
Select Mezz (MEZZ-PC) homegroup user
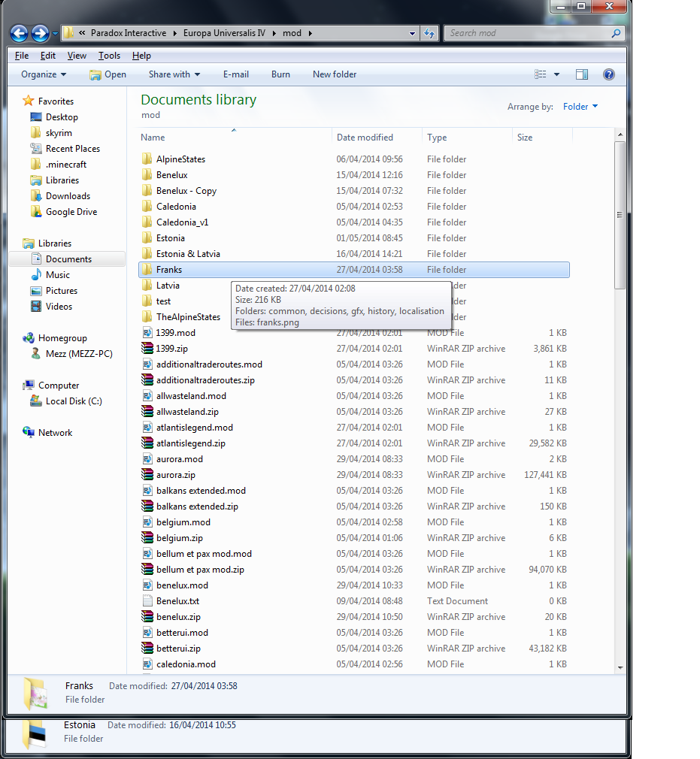(79, 354)
